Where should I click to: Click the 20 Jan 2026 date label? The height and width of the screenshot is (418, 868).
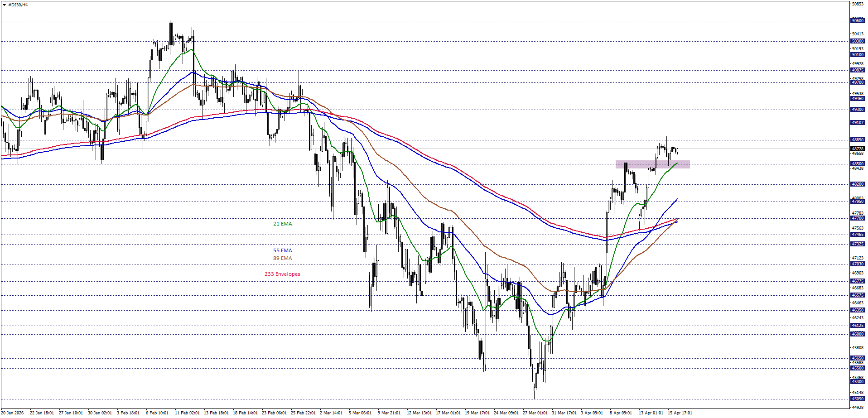tap(13, 413)
